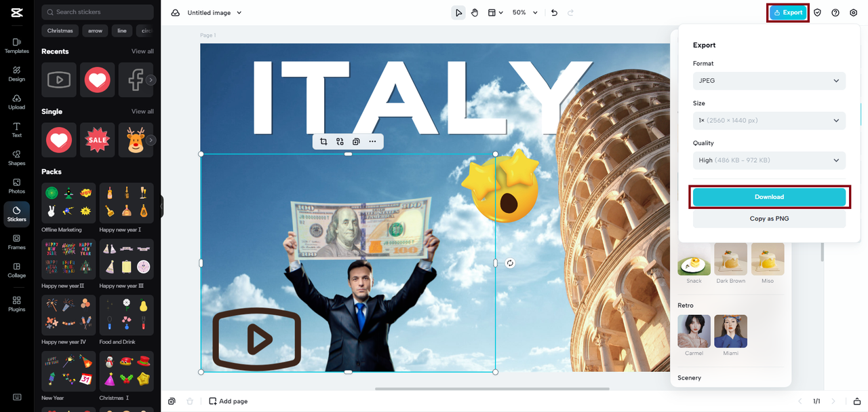Open the zoom 50% dropdown
This screenshot has height=412, width=868.
tap(525, 12)
